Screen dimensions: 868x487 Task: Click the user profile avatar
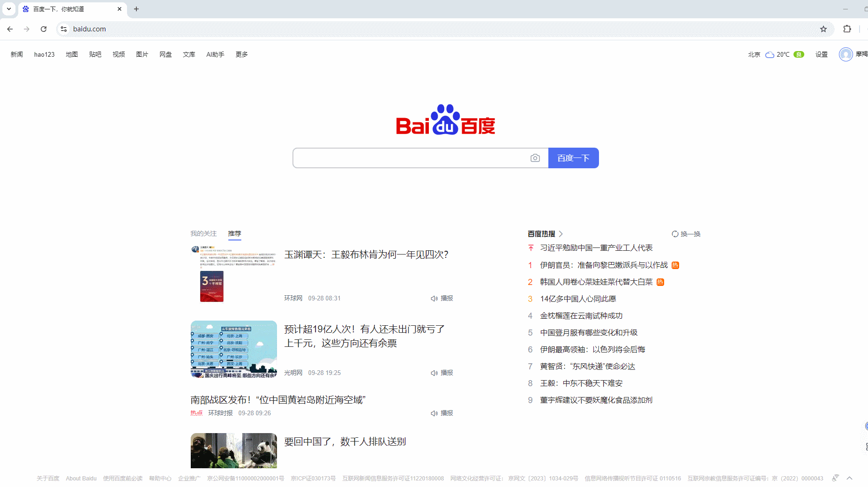(846, 54)
